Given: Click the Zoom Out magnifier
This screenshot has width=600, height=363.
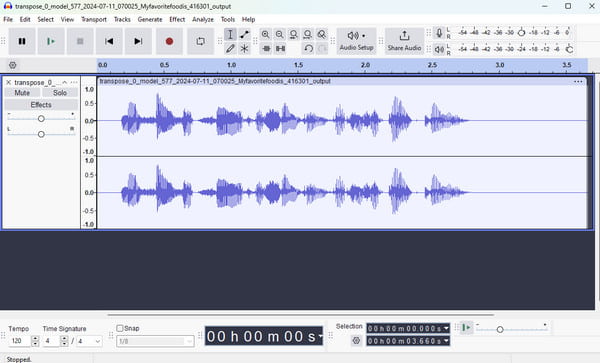Looking at the screenshot, I should [x=280, y=34].
